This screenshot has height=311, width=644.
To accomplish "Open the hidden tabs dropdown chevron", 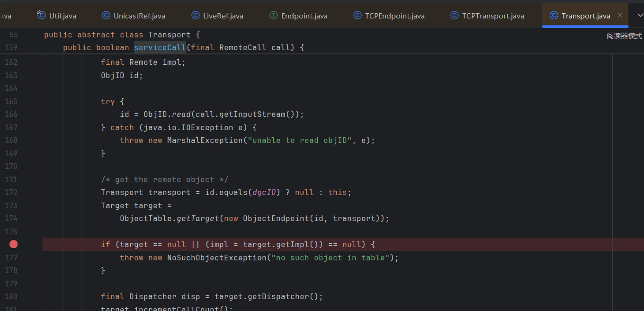I will tap(637, 16).
